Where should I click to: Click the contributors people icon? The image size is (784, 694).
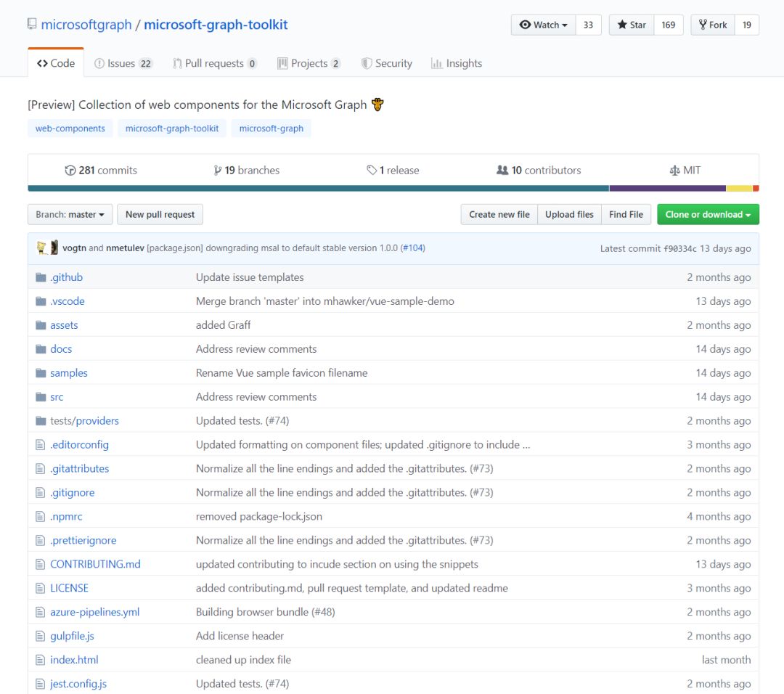coord(502,170)
